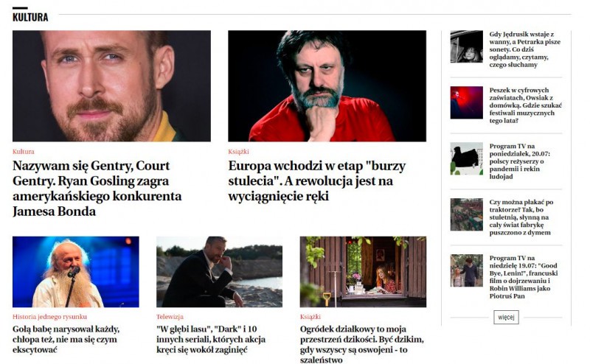Screen dimensions: 590x364
Task: Read the article Europa wchodzi w etap "burzy stulecia"
Action: tap(317, 181)
